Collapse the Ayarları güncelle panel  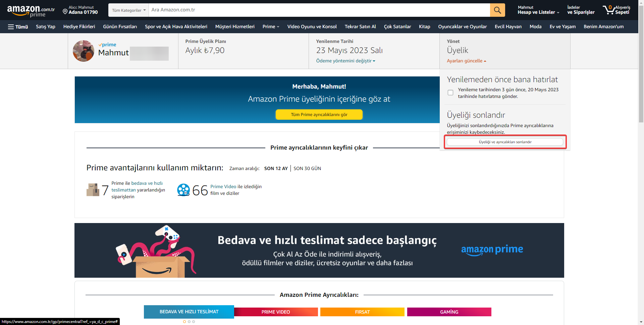[466, 61]
